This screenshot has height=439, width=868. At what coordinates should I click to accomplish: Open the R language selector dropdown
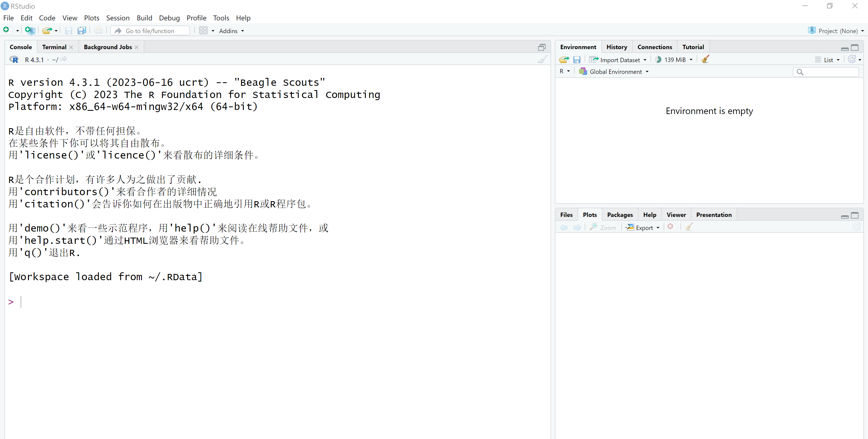coord(565,71)
